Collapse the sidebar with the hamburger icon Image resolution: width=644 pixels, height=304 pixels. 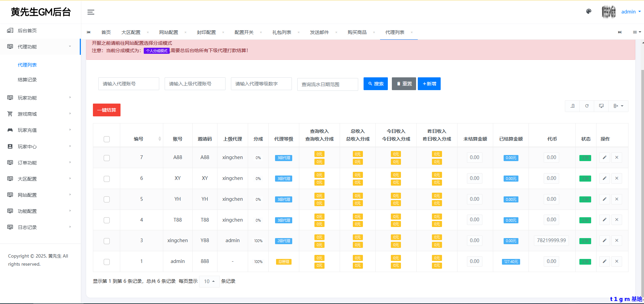click(x=90, y=12)
